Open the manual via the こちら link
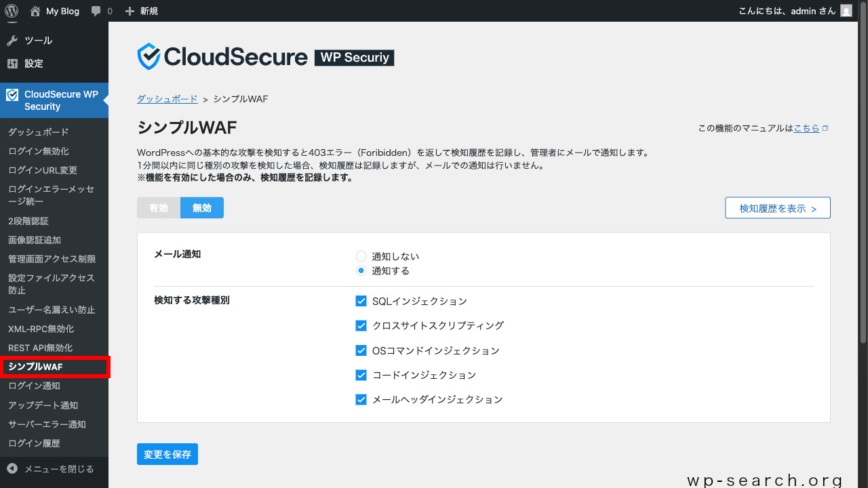Image resolution: width=868 pixels, height=488 pixels. (x=806, y=127)
